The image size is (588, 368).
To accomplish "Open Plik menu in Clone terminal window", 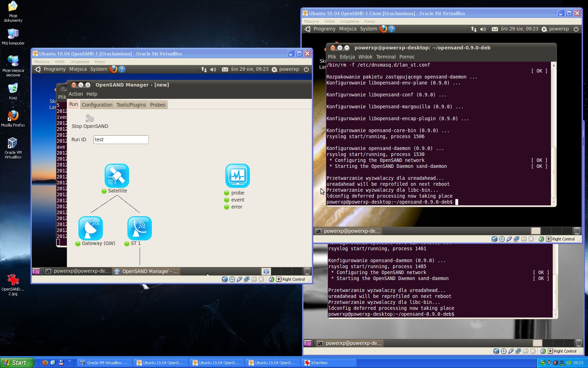I will click(x=332, y=57).
